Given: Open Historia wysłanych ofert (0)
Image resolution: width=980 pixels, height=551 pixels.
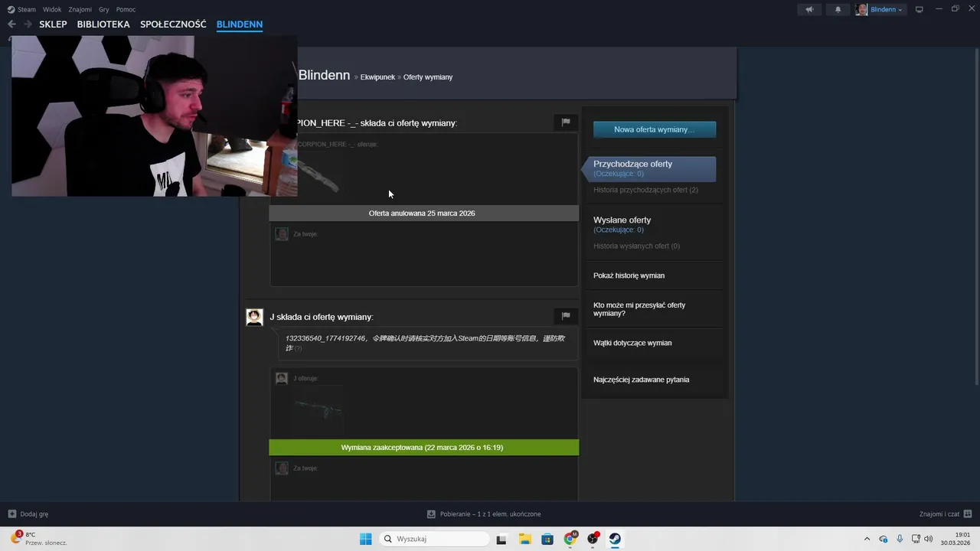Looking at the screenshot, I should 636,246.
